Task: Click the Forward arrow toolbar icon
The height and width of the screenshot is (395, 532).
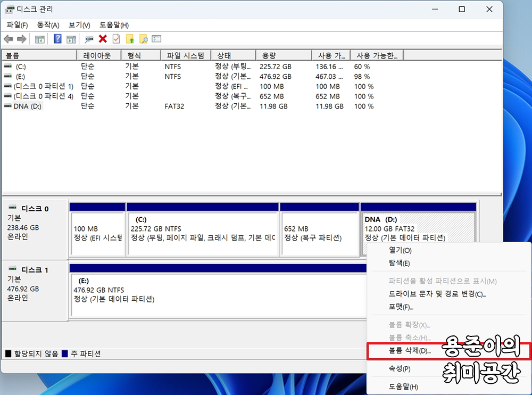Action: click(22, 39)
